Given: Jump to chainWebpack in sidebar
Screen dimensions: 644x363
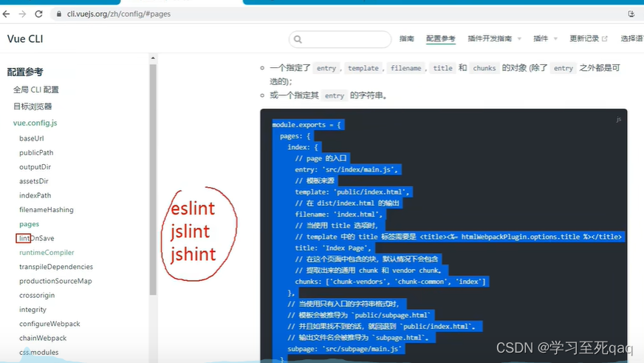Looking at the screenshot, I should tap(43, 338).
